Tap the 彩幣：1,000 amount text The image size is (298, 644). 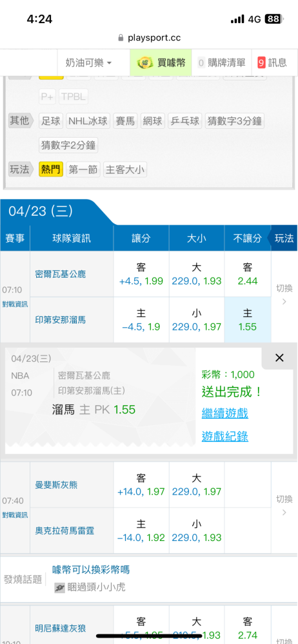tap(228, 375)
